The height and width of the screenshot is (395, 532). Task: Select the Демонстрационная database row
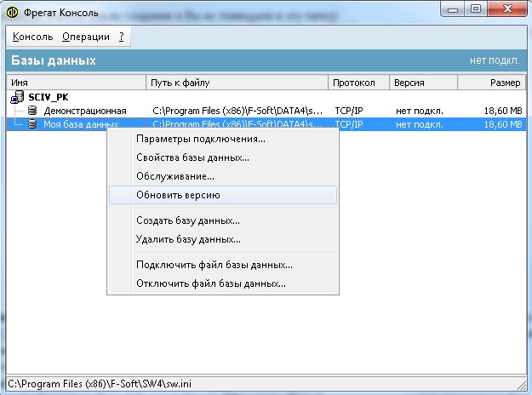click(x=266, y=111)
